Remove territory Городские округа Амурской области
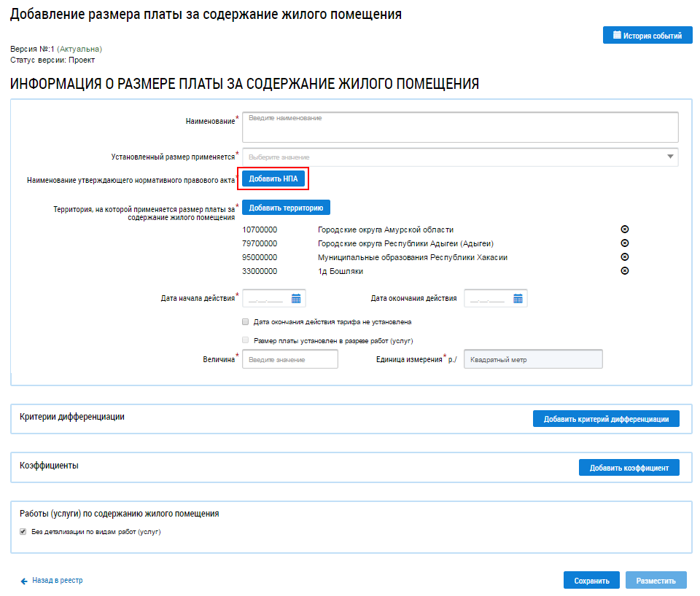The image size is (700, 596). pyautogui.click(x=625, y=230)
